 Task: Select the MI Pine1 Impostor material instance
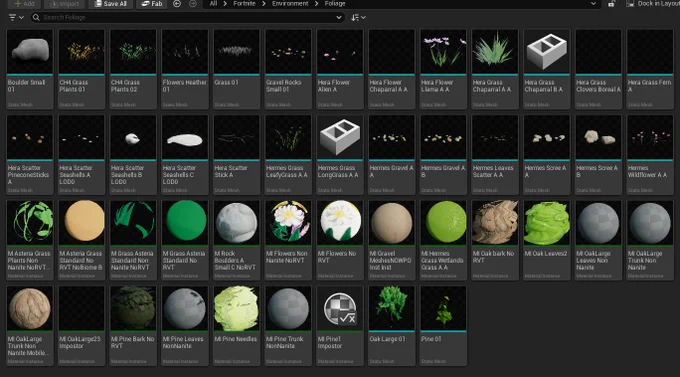[340, 325]
